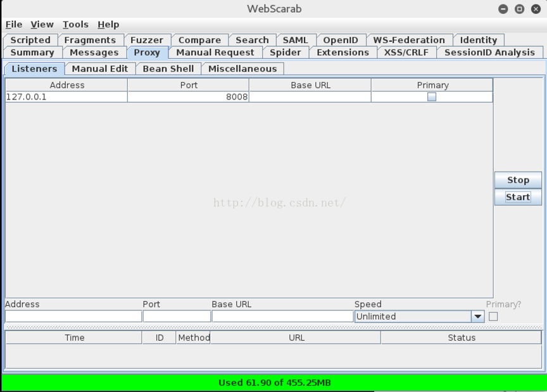Select the XSS/CRLF tab

pyautogui.click(x=406, y=53)
